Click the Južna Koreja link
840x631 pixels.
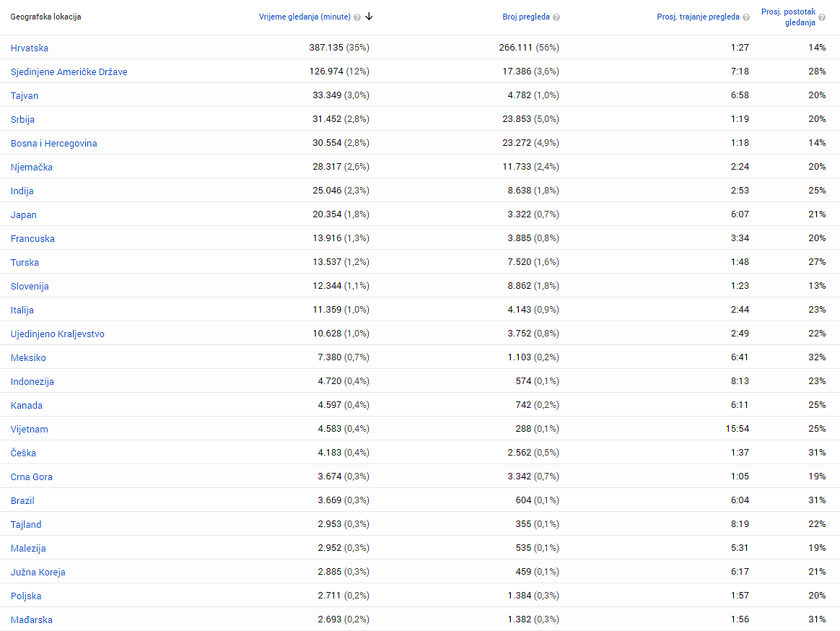click(x=38, y=572)
